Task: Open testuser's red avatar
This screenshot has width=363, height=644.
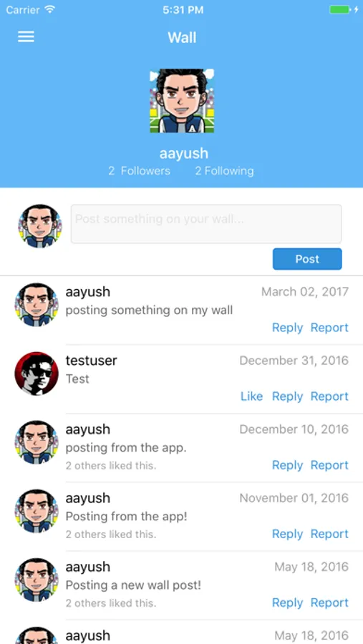Action: tap(37, 374)
